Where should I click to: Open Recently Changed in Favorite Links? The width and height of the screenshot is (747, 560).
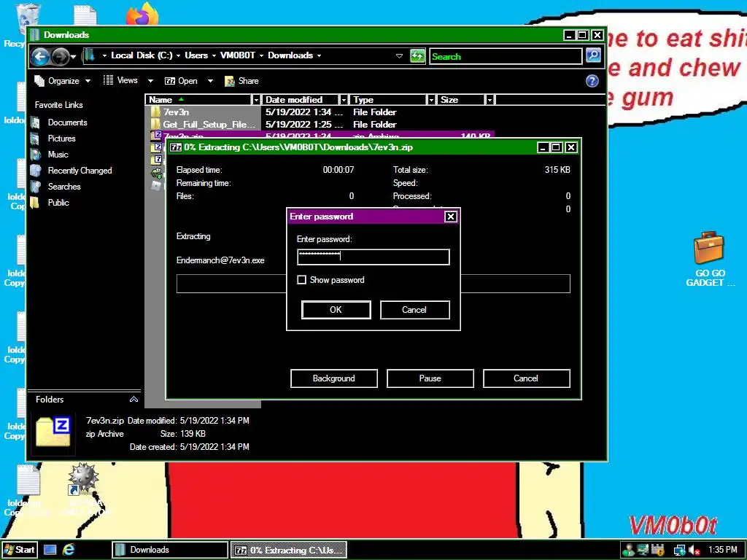(80, 171)
